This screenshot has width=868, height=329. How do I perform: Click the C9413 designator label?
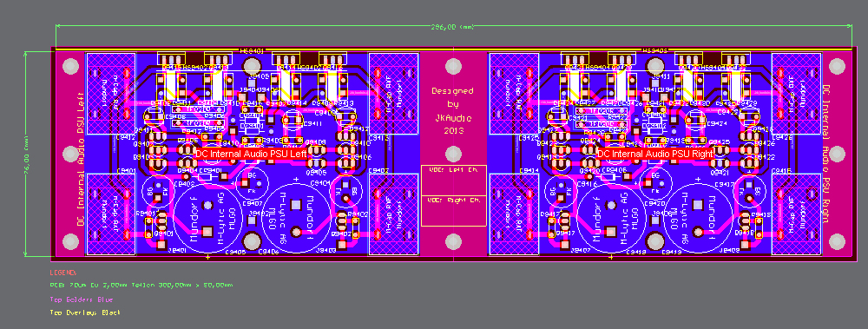click(379, 137)
